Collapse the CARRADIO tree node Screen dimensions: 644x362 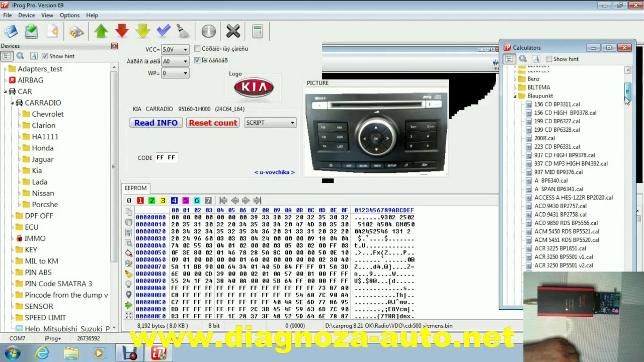pyautogui.click(x=13, y=103)
